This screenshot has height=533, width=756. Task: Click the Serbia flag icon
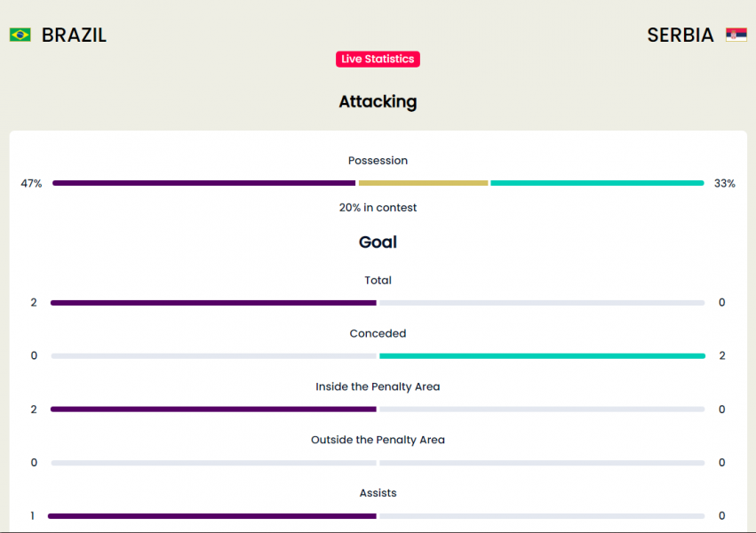[736, 35]
